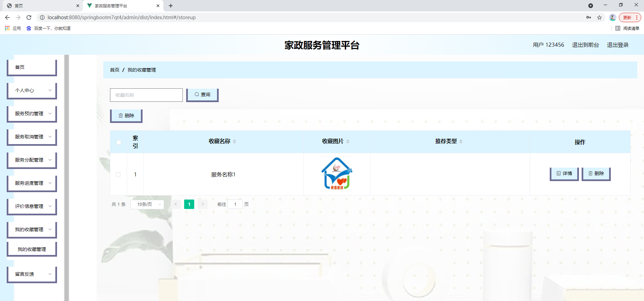
Task: Click the 删除 batch delete button above table
Action: (126, 116)
